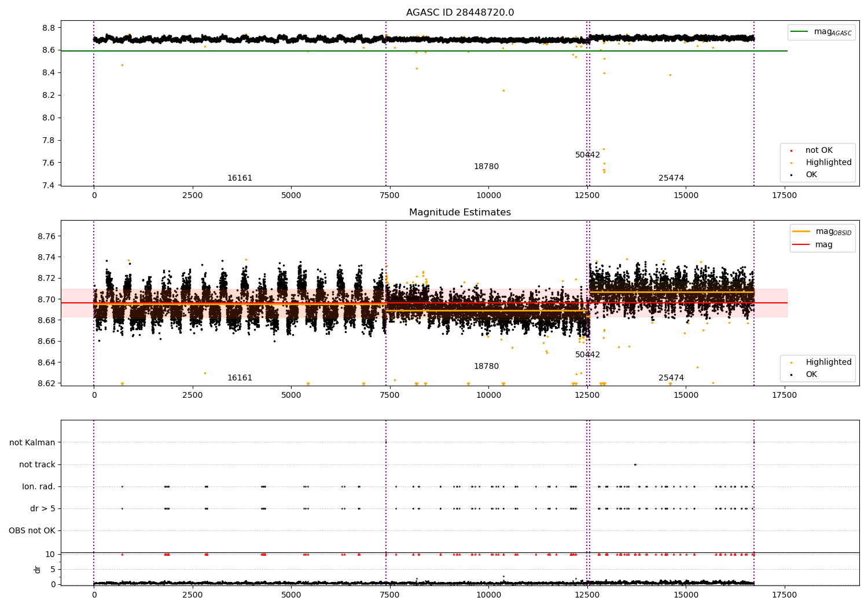Click the red 'mag' legend line in middle plot

pos(801,245)
